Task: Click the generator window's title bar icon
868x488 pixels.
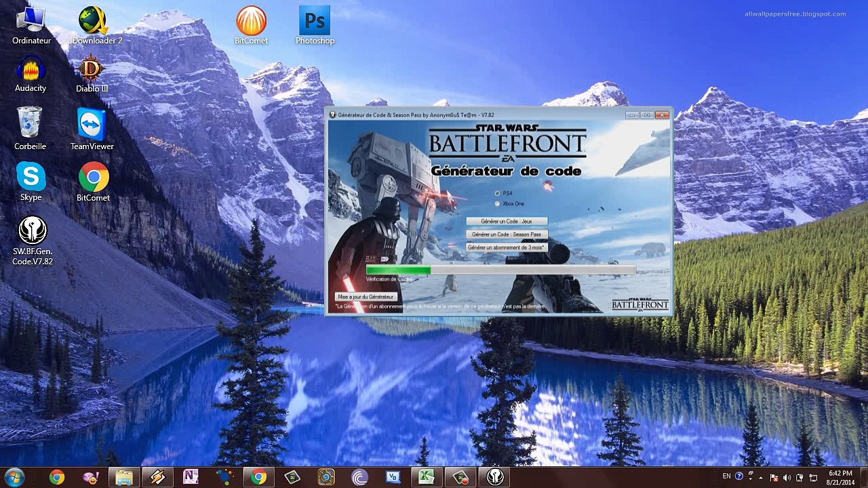Action: (332, 115)
